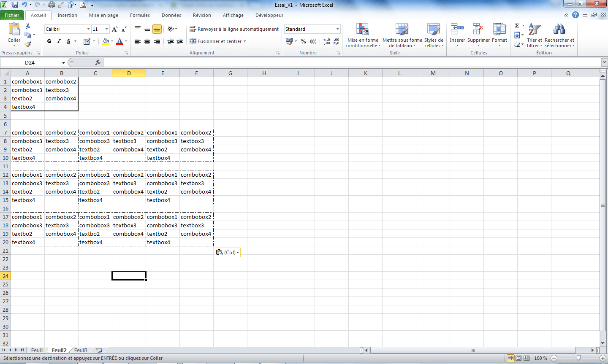Switch to the Formules ribbon tab
This screenshot has width=608, height=364.
tap(140, 15)
